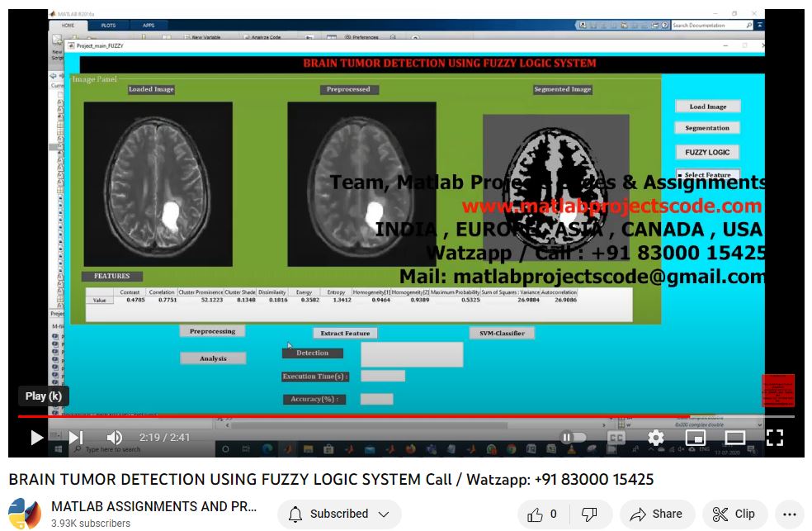Expand the Subscribed notification dropdown
Viewport: 812px width, 531px height.
coord(339,514)
